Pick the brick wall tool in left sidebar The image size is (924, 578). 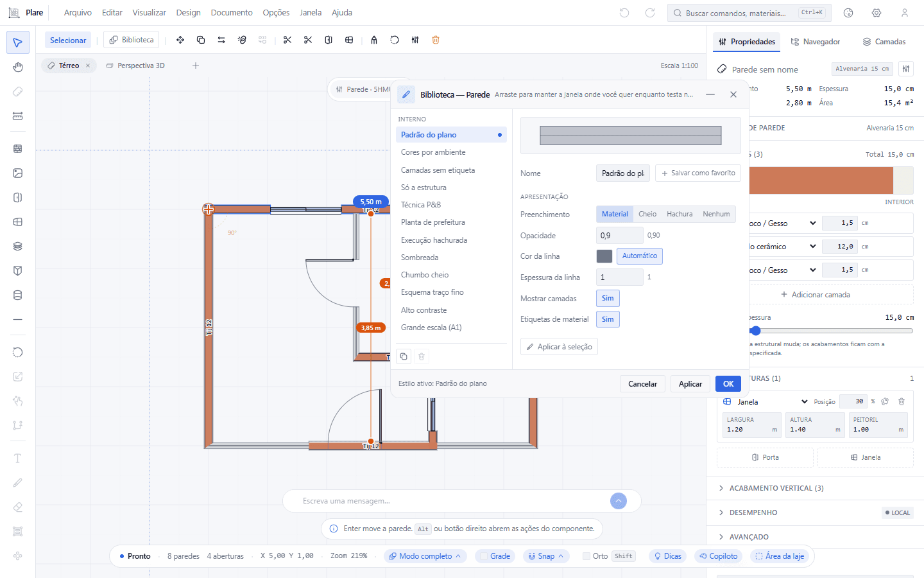click(17, 148)
